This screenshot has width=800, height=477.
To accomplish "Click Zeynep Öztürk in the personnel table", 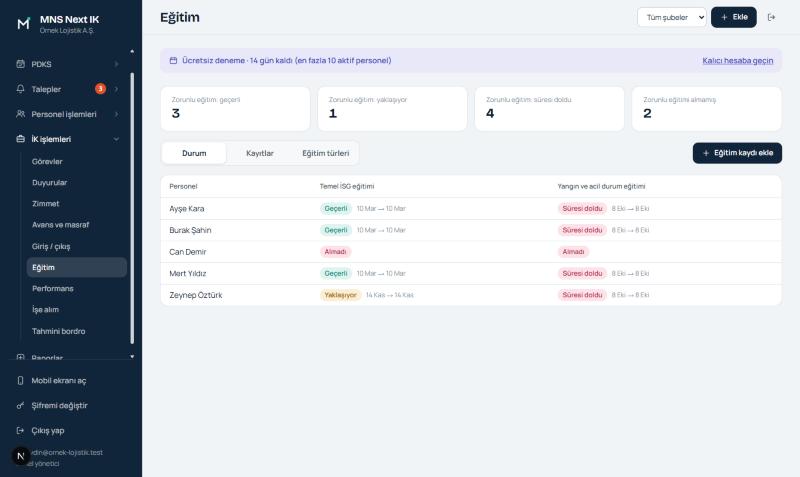I will (x=196, y=295).
